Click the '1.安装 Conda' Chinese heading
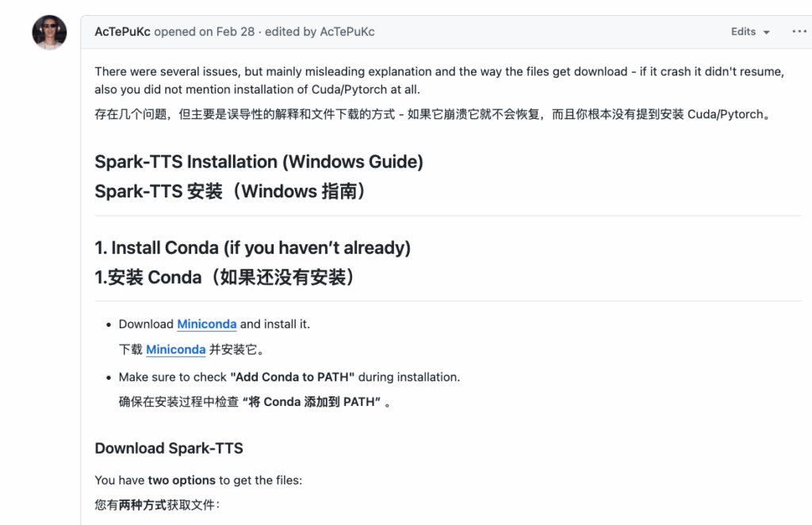This screenshot has width=812, height=525. tap(225, 277)
